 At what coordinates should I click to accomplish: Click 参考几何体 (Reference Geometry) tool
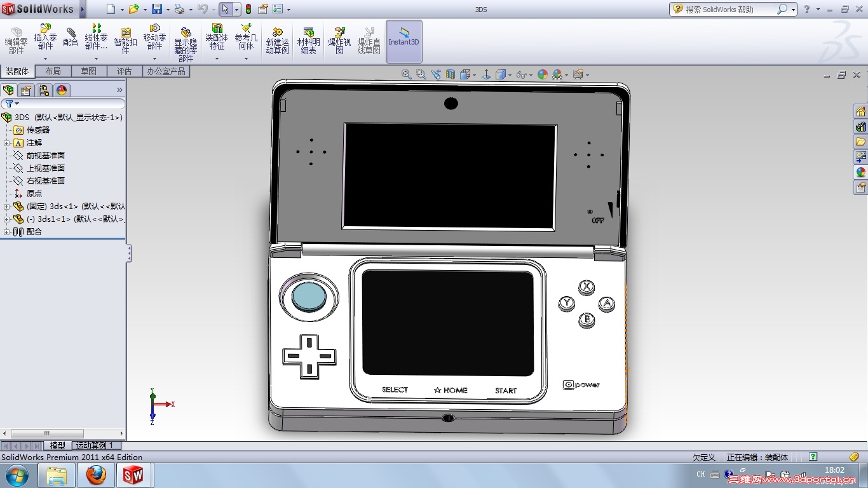tap(246, 37)
